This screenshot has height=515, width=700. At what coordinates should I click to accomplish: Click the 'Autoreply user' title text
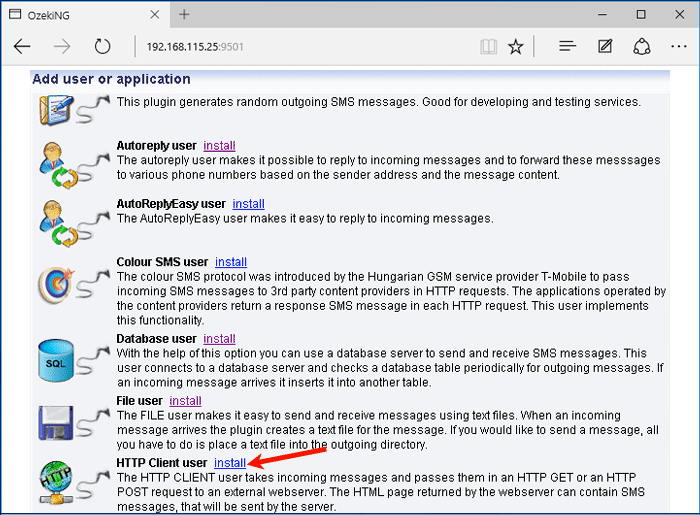(156, 146)
